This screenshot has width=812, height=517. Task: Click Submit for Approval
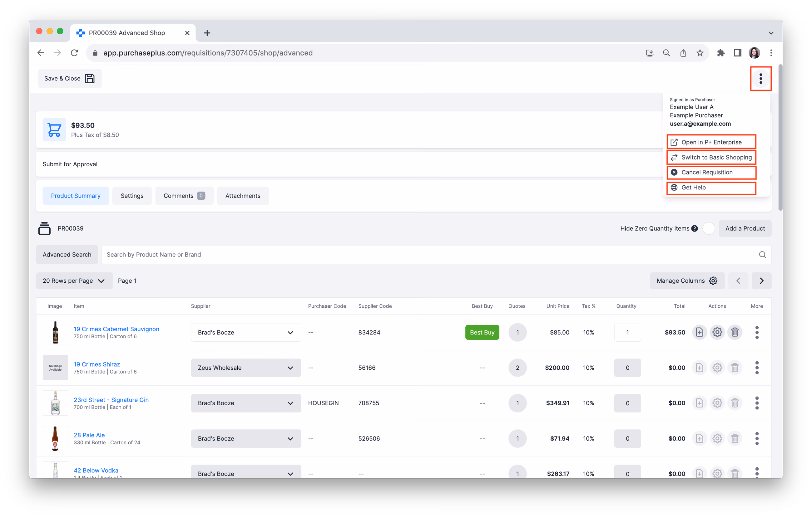(x=70, y=164)
